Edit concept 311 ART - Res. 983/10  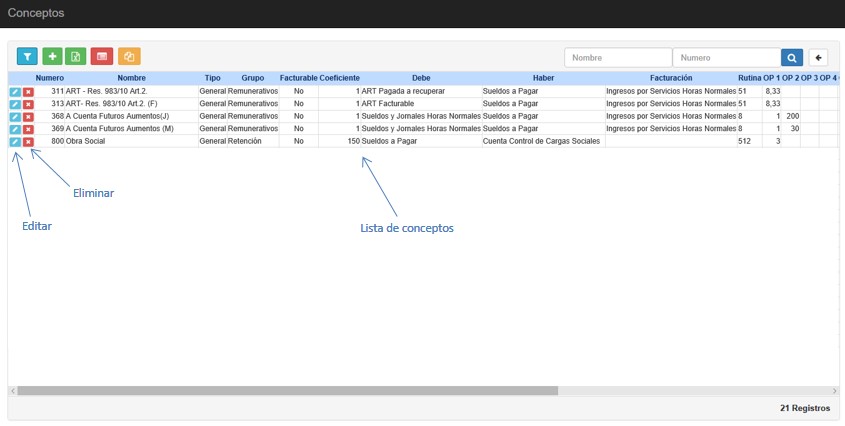(x=15, y=91)
